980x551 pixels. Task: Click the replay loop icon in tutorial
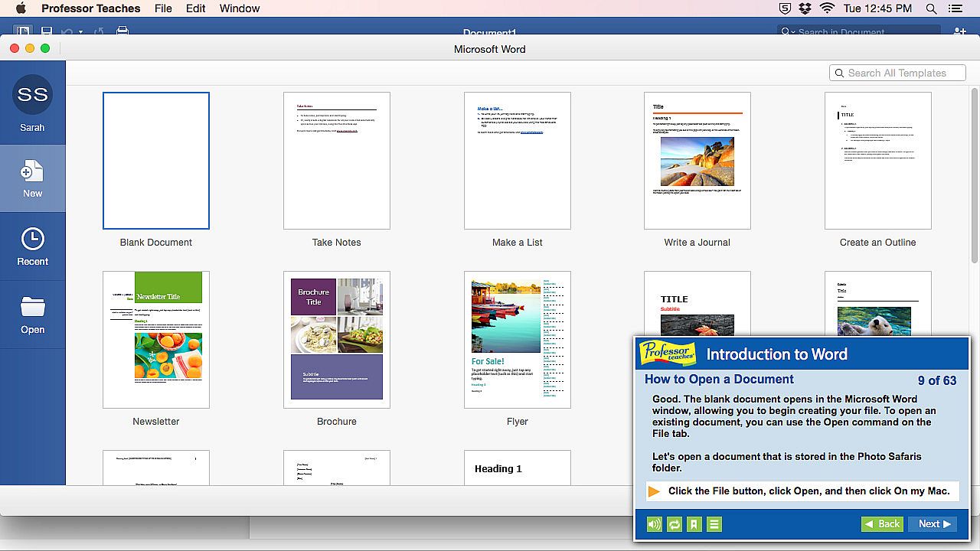click(675, 524)
